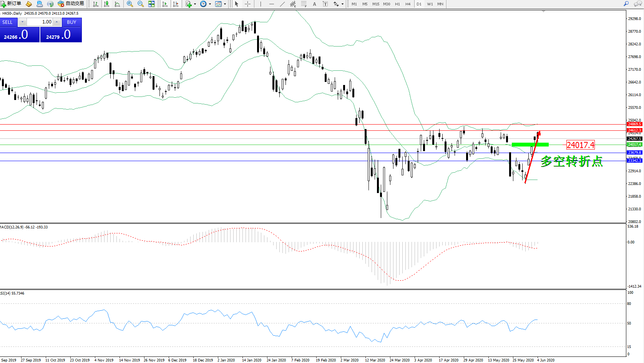Image resolution: width=644 pixels, height=363 pixels.
Task: Choose the horizontal line drawing tool
Action: pos(272,4)
